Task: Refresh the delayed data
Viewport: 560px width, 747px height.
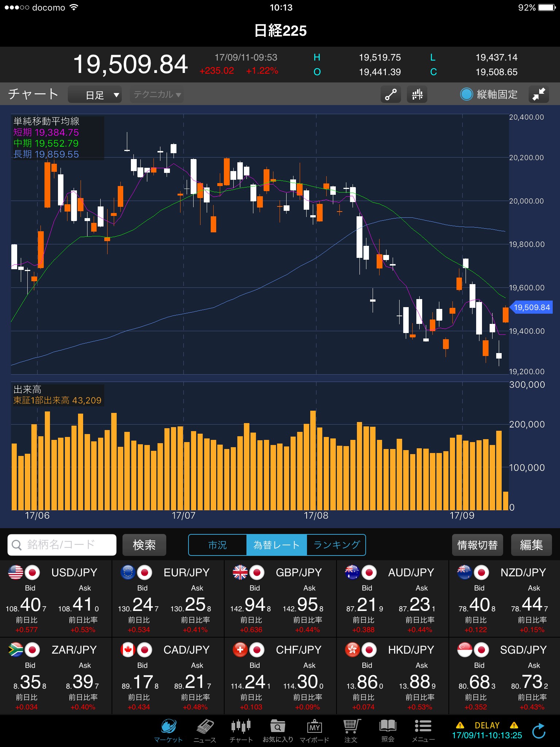Action: click(x=538, y=731)
